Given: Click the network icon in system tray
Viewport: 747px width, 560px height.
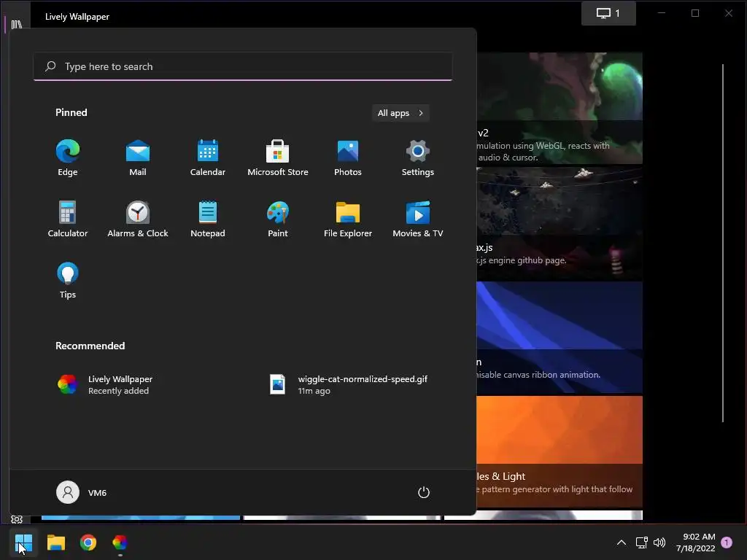Looking at the screenshot, I should [x=641, y=542].
